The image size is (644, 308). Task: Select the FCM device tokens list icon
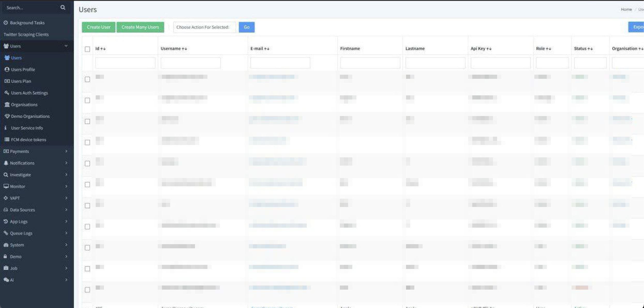(7, 140)
